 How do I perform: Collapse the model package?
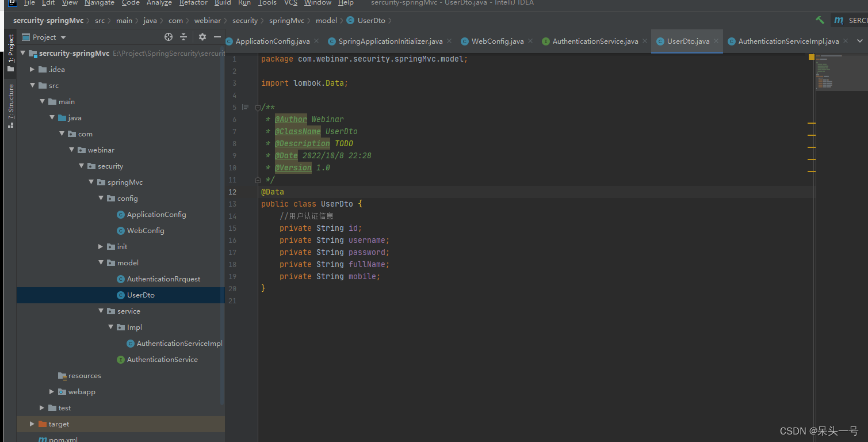point(101,262)
